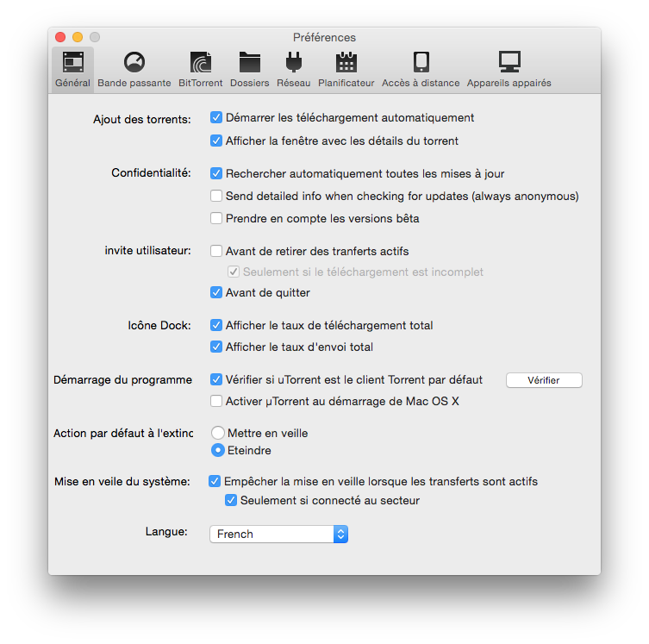Open the Bande passante gauge icon
This screenshot has width=649, height=644.
[134, 62]
